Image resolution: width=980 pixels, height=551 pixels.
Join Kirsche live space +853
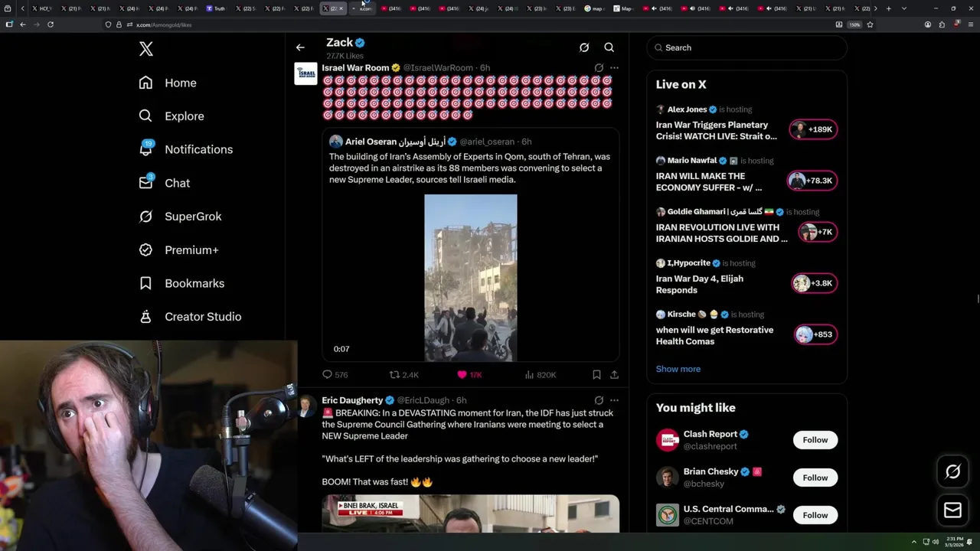pyautogui.click(x=815, y=334)
